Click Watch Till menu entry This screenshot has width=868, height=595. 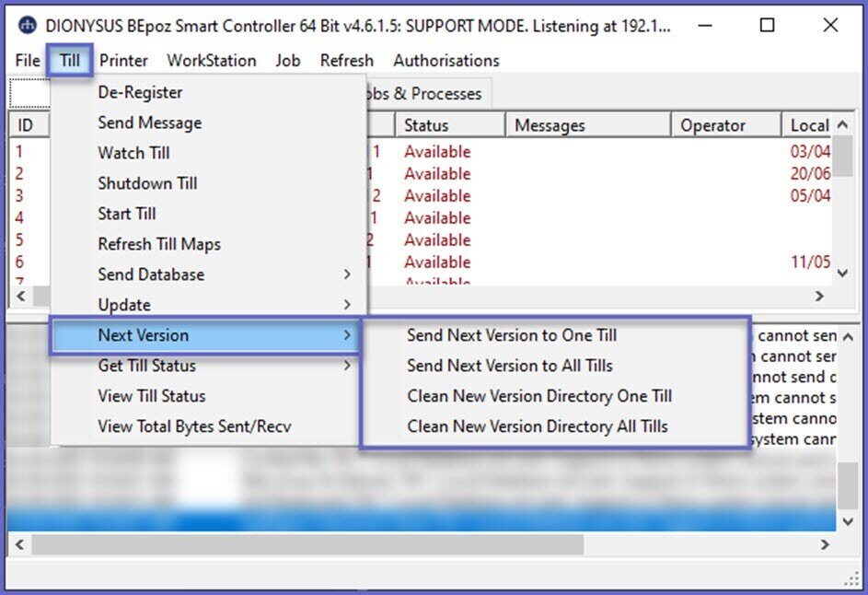[x=133, y=153]
